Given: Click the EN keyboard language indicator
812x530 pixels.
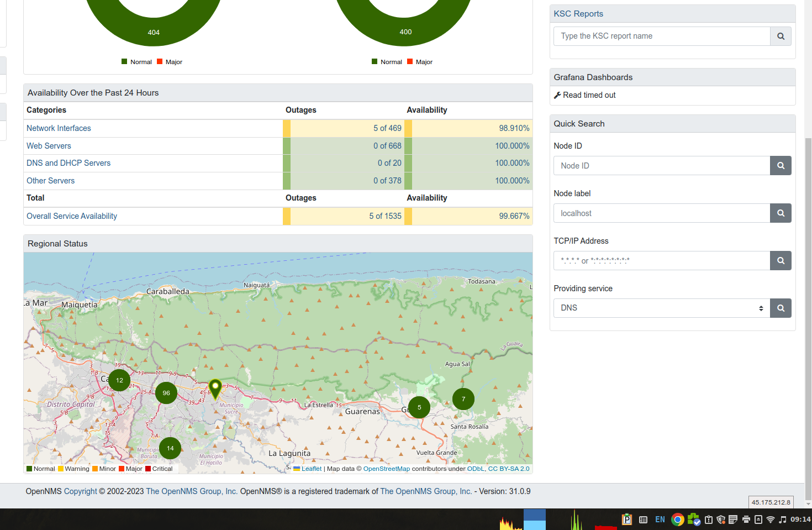Looking at the screenshot, I should pyautogui.click(x=660, y=519).
